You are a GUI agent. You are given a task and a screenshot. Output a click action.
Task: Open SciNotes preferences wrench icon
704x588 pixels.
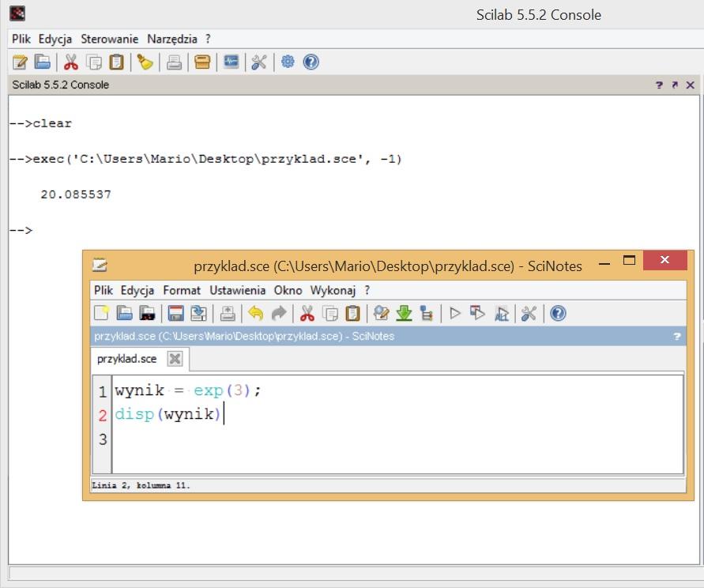(x=529, y=313)
